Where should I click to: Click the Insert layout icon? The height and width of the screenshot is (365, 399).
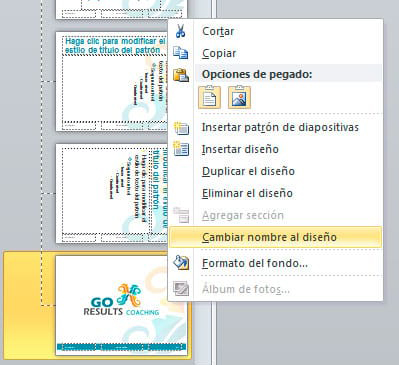181,149
